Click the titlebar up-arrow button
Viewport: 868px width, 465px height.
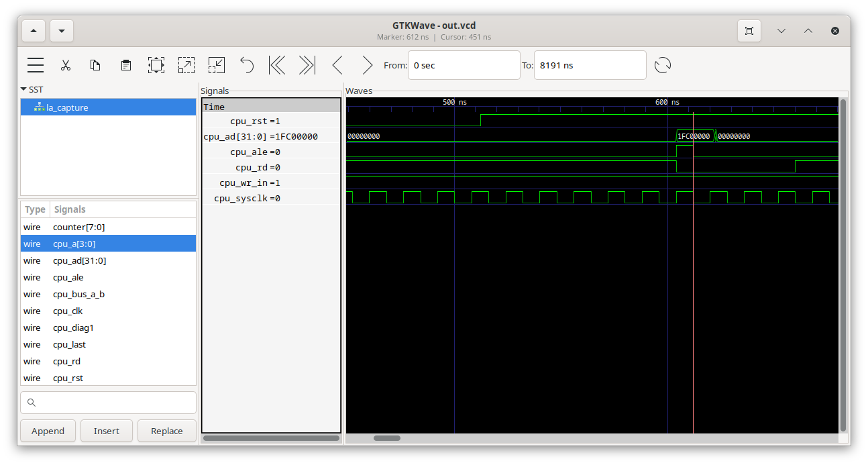tap(34, 31)
